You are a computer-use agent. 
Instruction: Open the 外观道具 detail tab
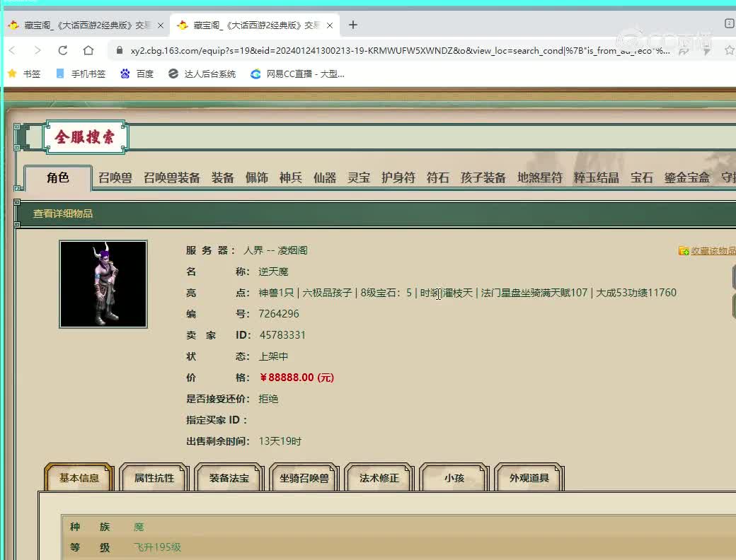pyautogui.click(x=529, y=478)
